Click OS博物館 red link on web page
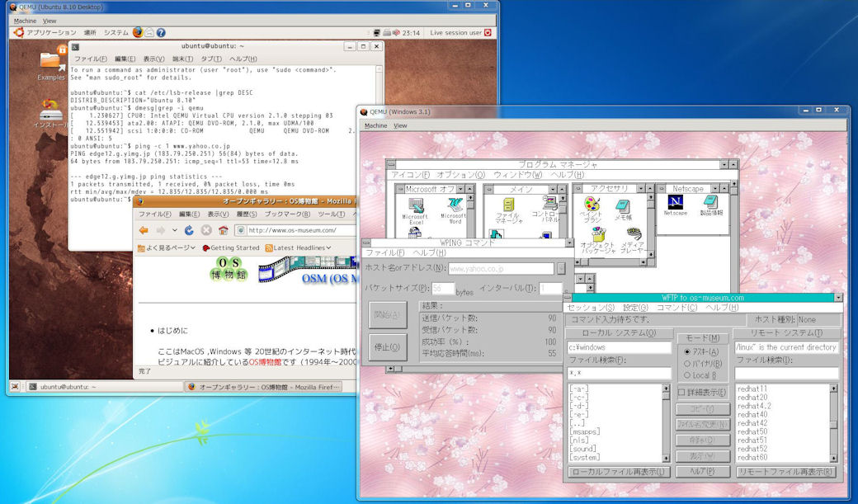Screen dimensions: 858x504 tap(266, 362)
